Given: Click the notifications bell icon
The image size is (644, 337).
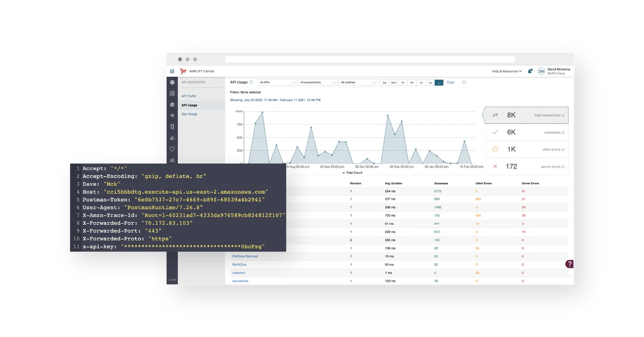Looking at the screenshot, I should [x=530, y=71].
